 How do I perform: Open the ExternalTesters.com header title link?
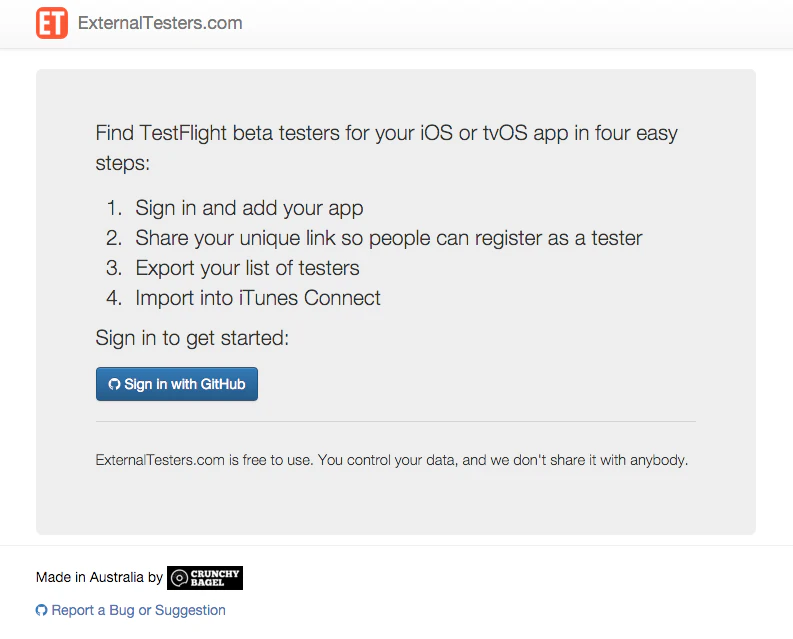pyautogui.click(x=160, y=23)
